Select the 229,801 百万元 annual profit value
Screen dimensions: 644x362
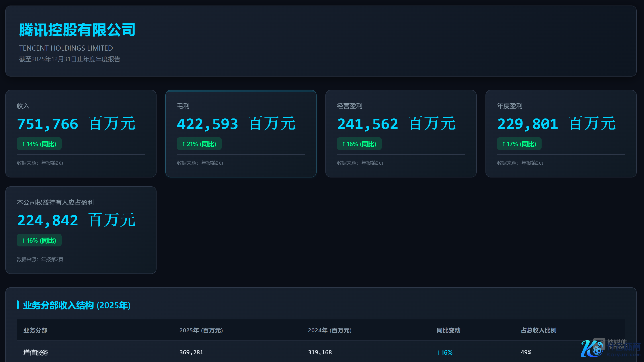(x=556, y=124)
